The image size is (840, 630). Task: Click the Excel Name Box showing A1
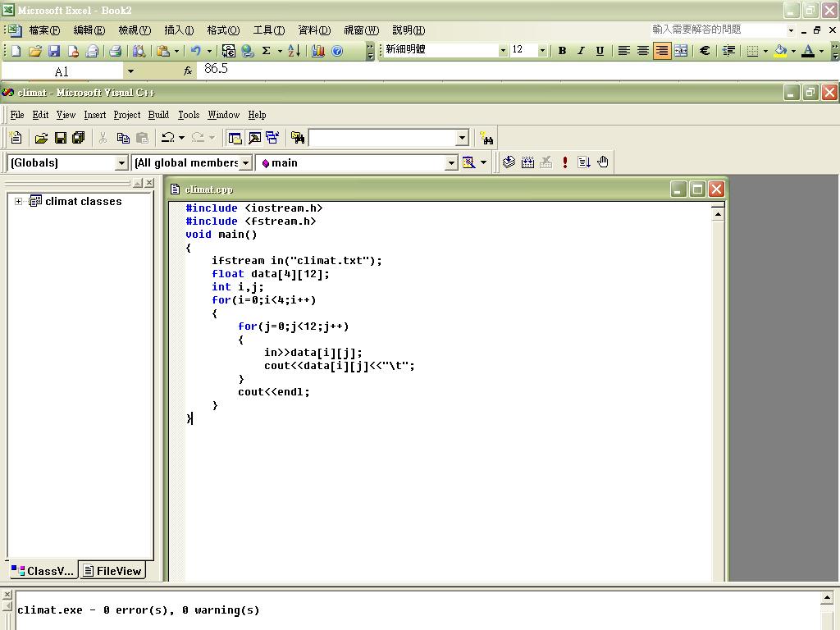coord(62,71)
